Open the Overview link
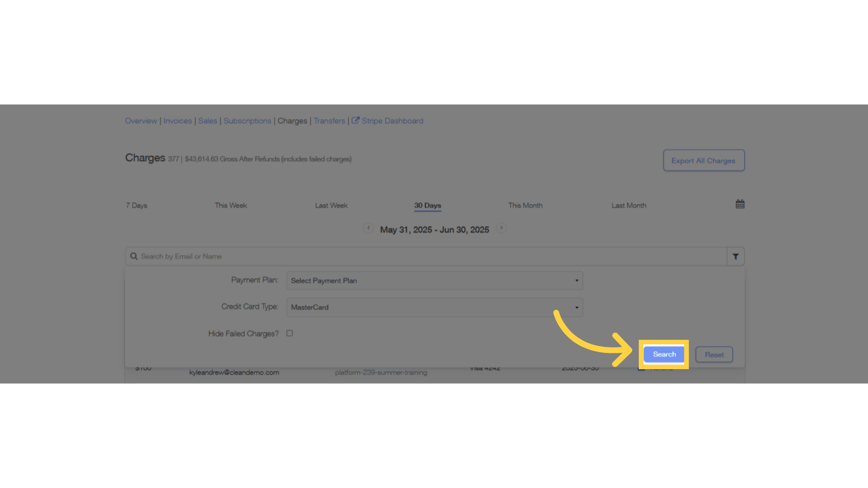This screenshot has height=488, width=868. [x=141, y=121]
